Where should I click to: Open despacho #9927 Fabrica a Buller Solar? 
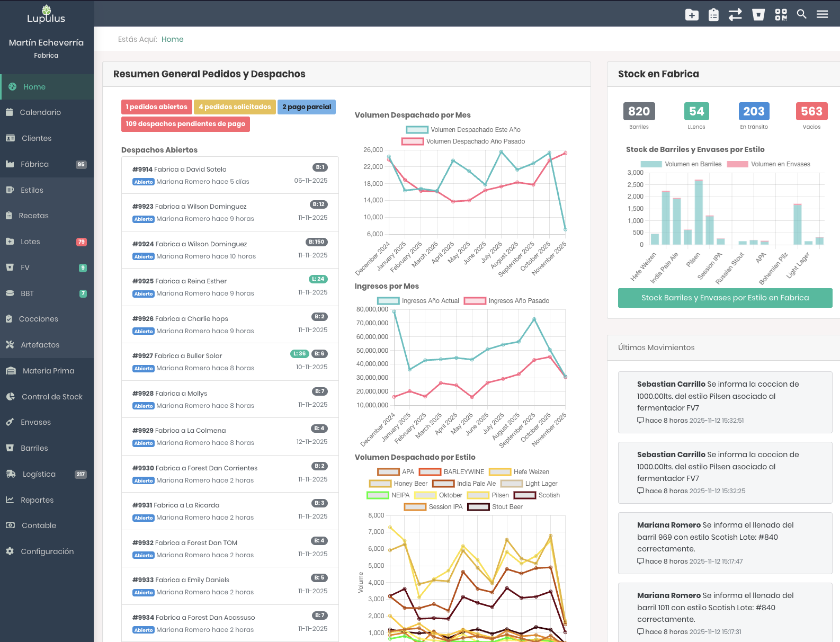(x=230, y=362)
